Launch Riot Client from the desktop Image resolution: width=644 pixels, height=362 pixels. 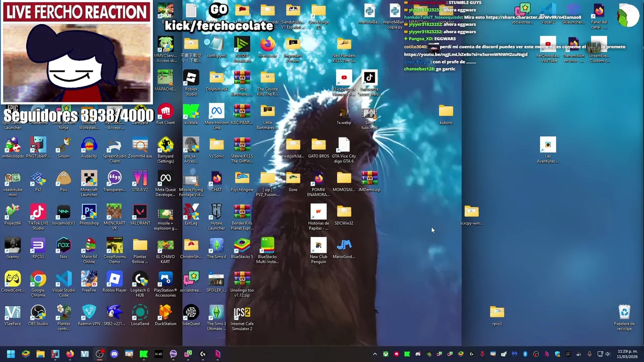click(166, 114)
